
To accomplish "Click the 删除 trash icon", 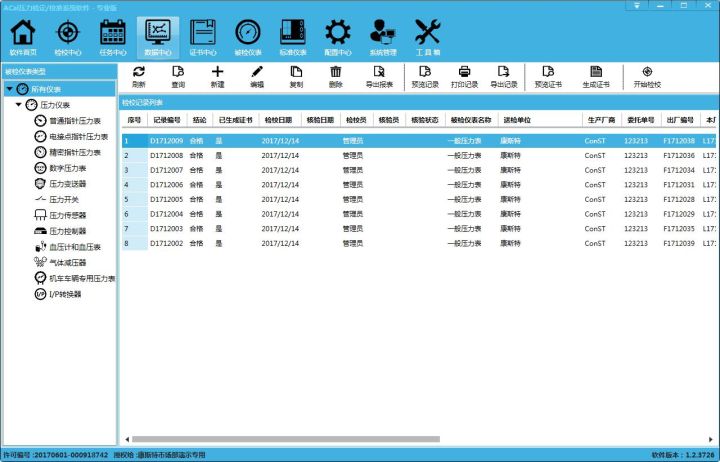I will [335, 76].
